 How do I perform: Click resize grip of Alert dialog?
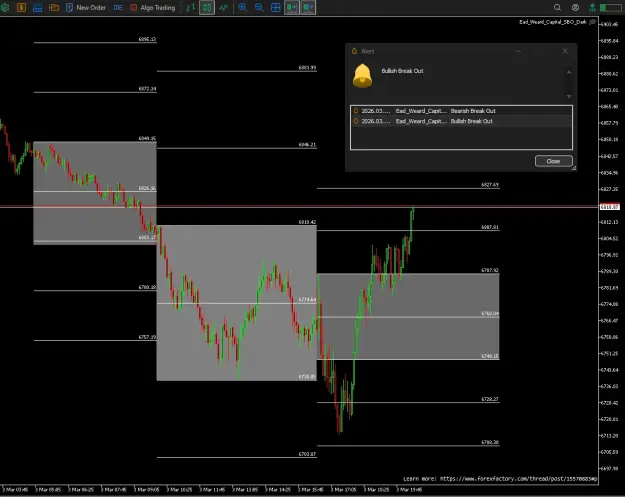[x=574, y=169]
